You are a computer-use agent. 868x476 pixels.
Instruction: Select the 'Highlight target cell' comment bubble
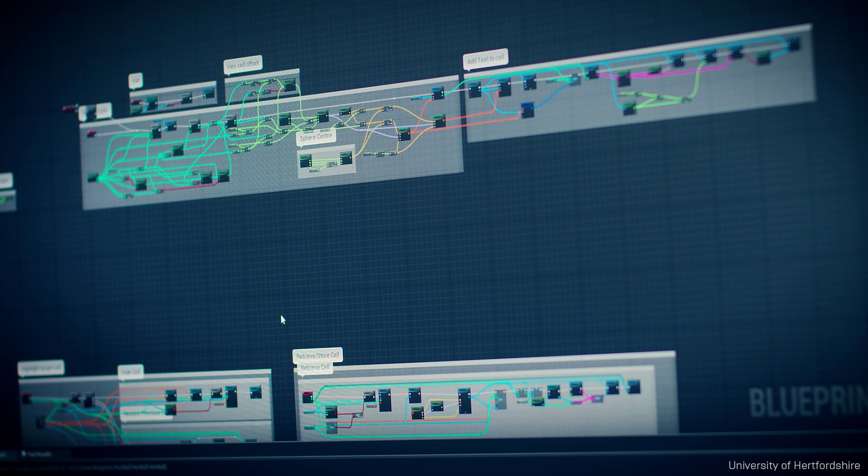41,368
